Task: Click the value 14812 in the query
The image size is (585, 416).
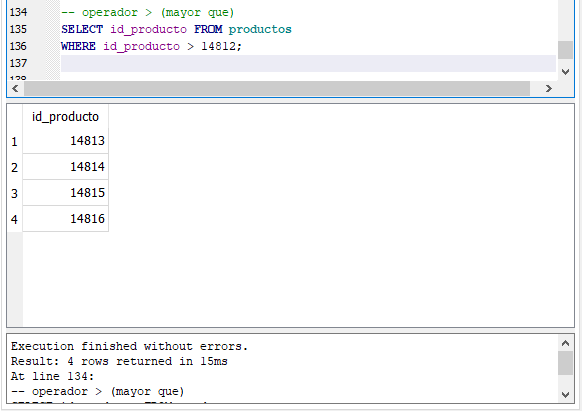Action: pyautogui.click(x=219, y=46)
